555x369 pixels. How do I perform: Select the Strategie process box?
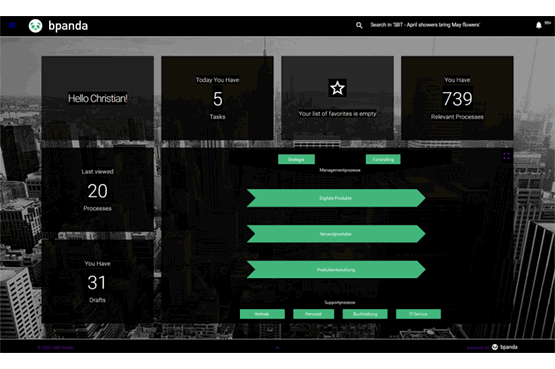[x=296, y=160]
